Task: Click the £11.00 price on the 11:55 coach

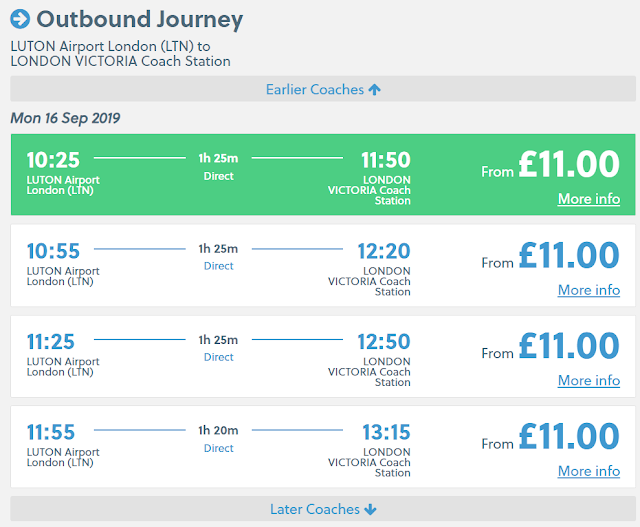Action: tap(568, 438)
